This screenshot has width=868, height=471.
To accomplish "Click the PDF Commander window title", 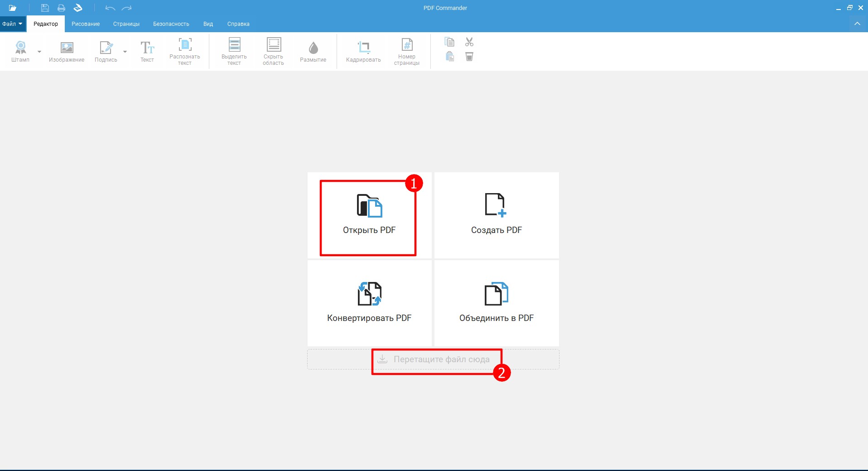I will 445,8.
